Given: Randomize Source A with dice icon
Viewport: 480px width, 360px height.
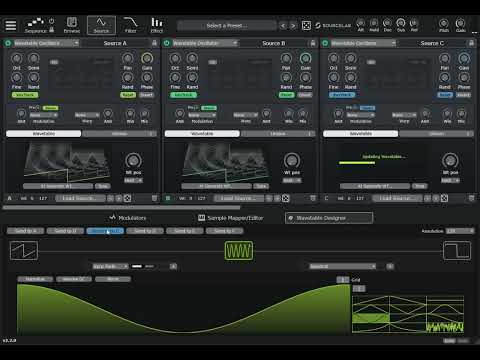Looking at the screenshot, I should [127, 198].
